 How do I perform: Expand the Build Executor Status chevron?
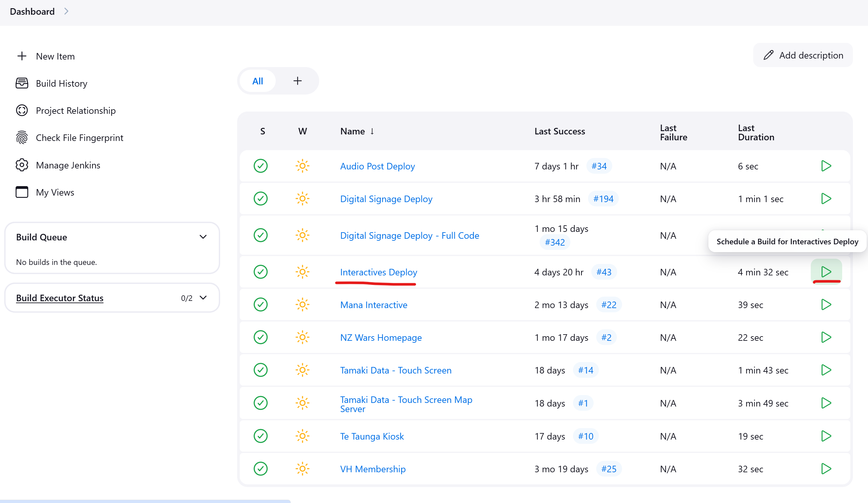(x=203, y=298)
